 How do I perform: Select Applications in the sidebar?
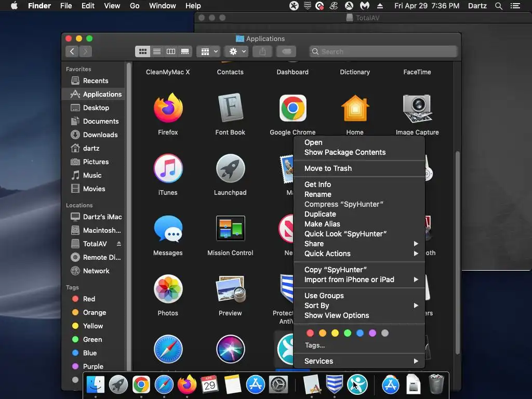94,95
